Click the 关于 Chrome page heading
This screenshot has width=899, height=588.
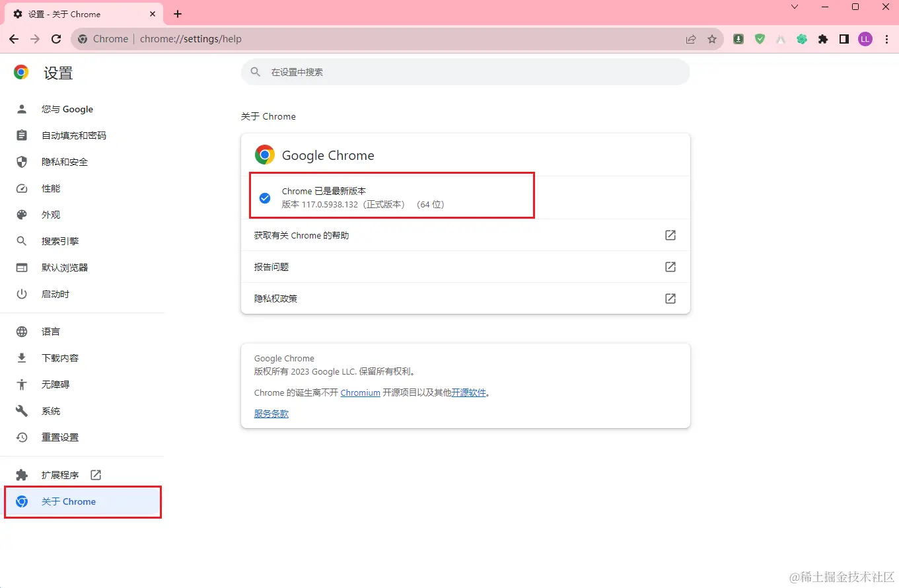pos(268,116)
